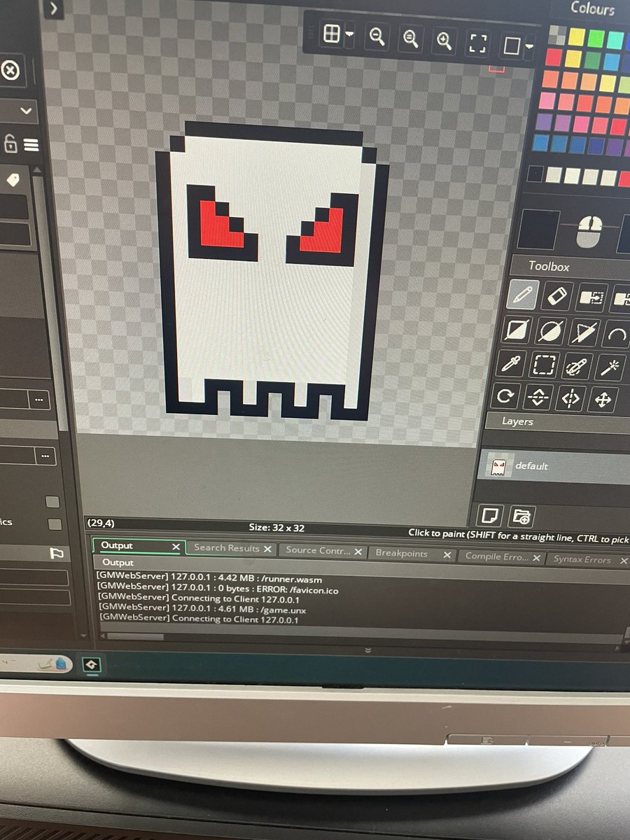The height and width of the screenshot is (840, 630).
Task: Click the fit-to-window brackets icon
Action: (x=477, y=43)
